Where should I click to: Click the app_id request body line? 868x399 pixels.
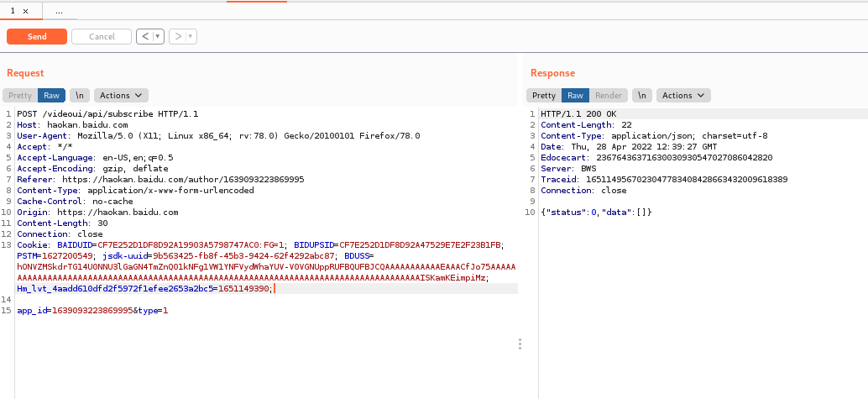pos(92,311)
